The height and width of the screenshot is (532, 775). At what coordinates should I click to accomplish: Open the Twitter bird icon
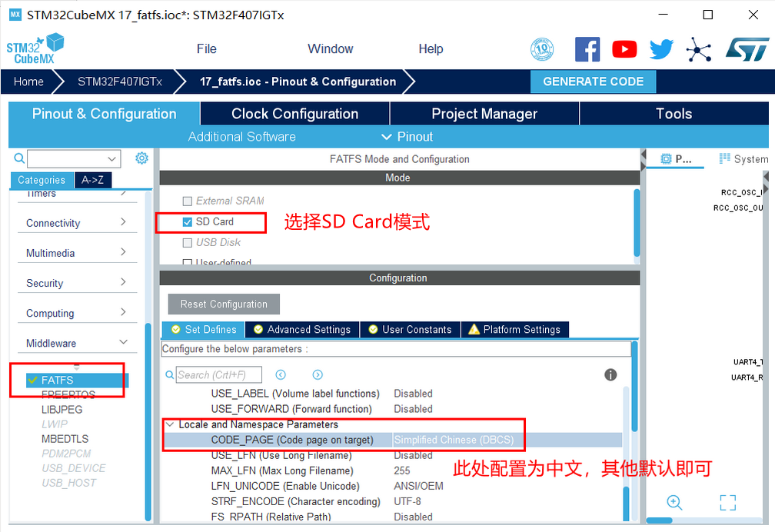click(661, 49)
